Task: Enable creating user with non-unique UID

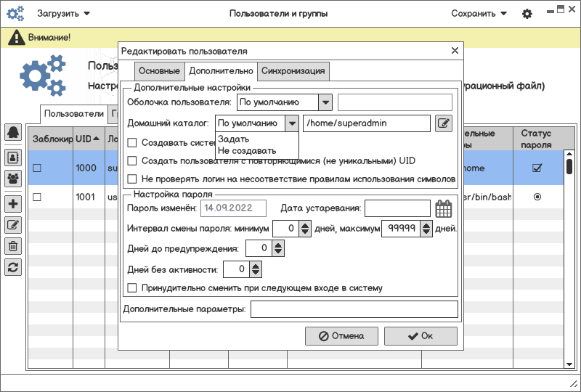Action: click(132, 160)
